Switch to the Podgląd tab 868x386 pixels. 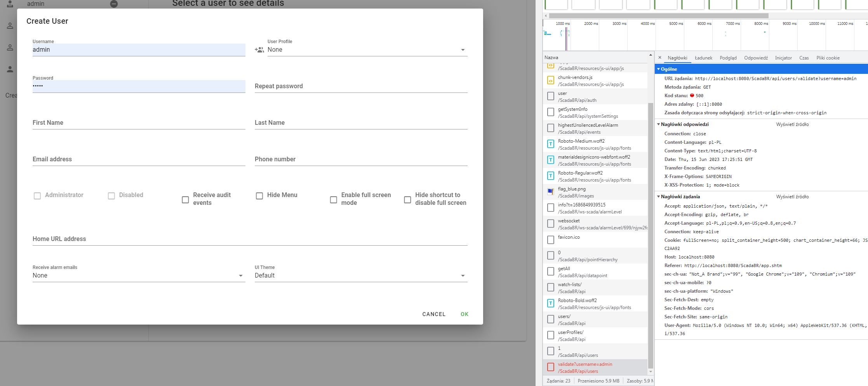[x=728, y=58]
